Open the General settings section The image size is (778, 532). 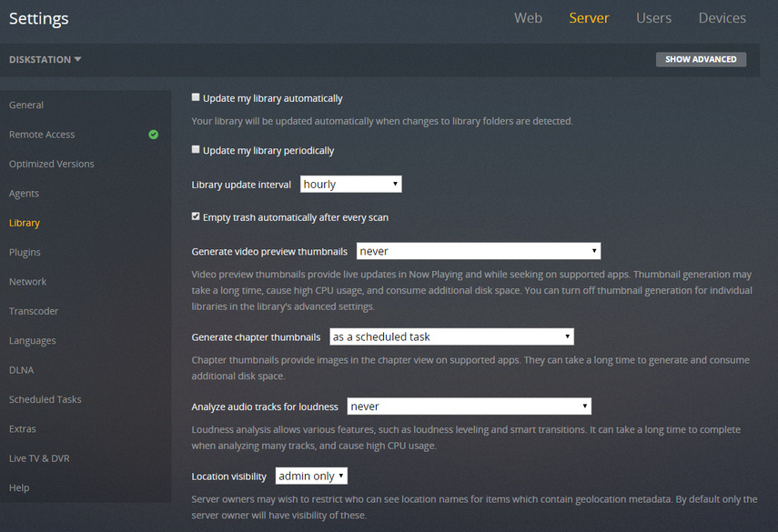pyautogui.click(x=26, y=105)
